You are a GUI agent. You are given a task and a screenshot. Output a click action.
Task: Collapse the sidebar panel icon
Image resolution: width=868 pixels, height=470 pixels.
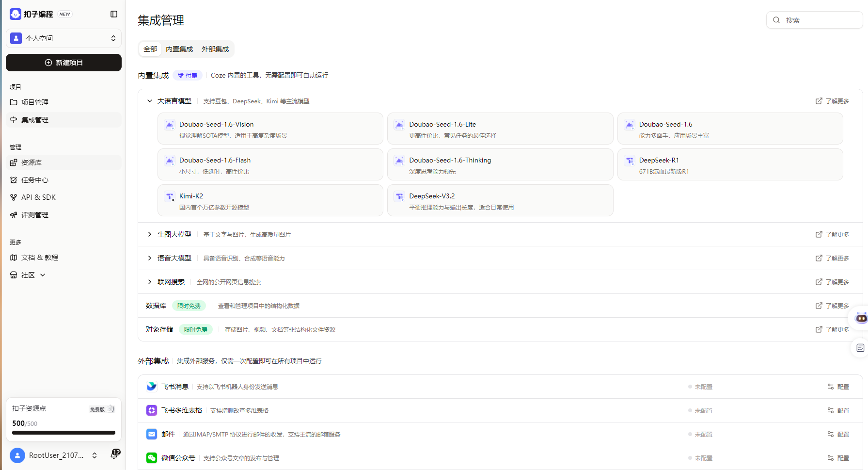pyautogui.click(x=114, y=14)
